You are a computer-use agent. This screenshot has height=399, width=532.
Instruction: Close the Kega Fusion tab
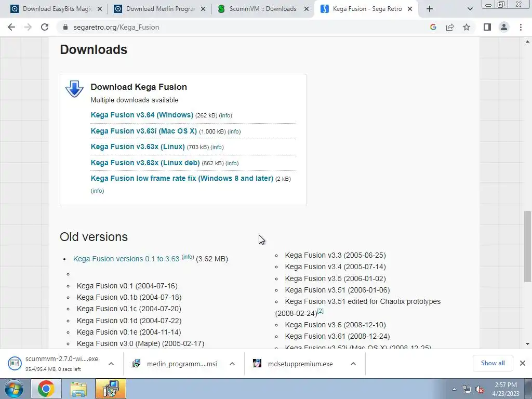pos(410,9)
